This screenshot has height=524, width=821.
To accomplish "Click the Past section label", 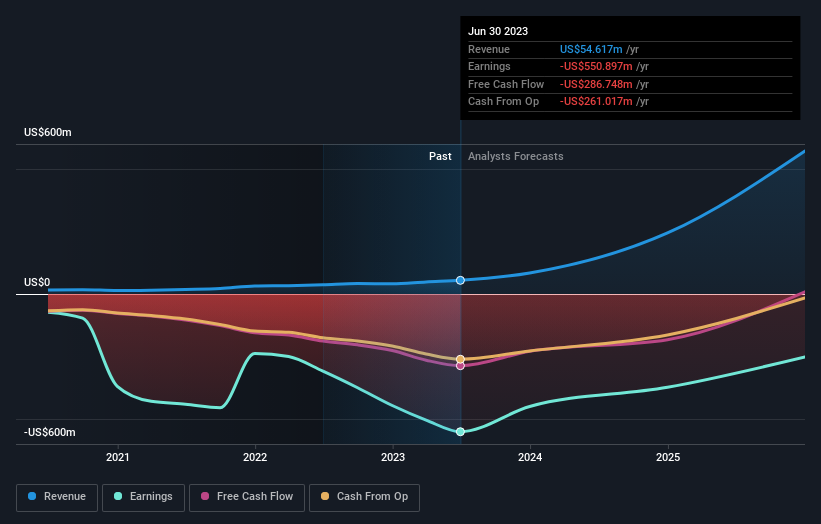I will (440, 156).
